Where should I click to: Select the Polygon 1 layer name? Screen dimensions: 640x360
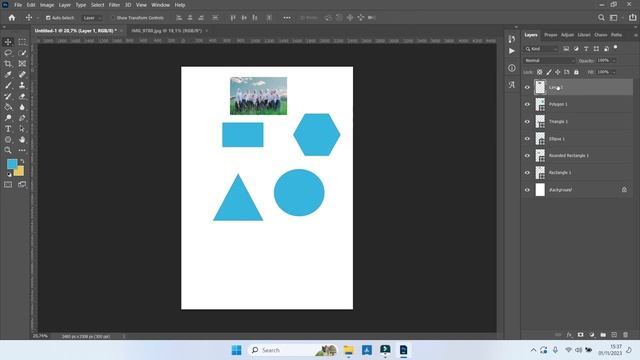pos(558,104)
